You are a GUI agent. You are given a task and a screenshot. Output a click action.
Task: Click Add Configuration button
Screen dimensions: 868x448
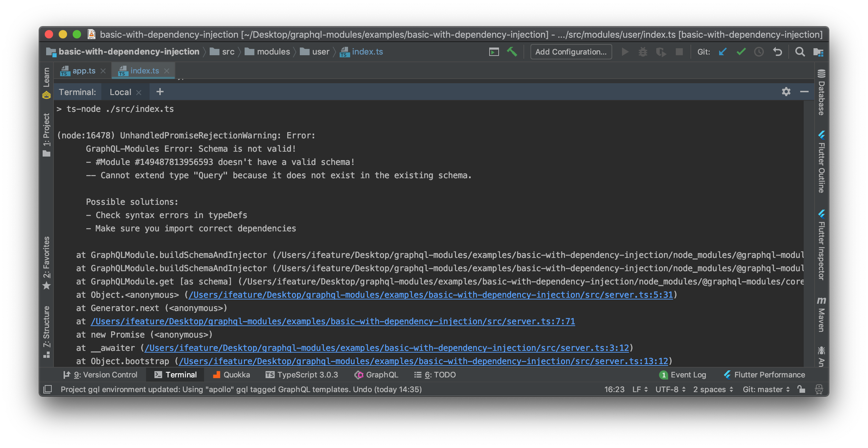click(x=571, y=52)
